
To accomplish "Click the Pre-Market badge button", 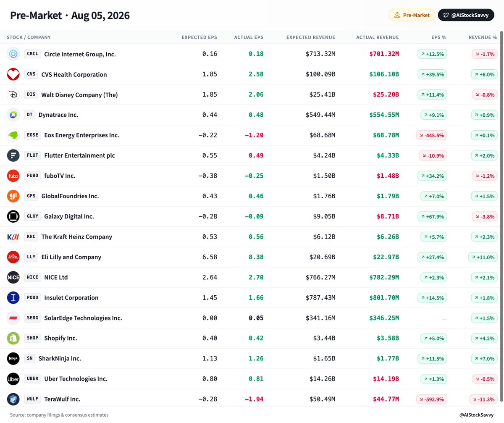I will pyautogui.click(x=412, y=15).
